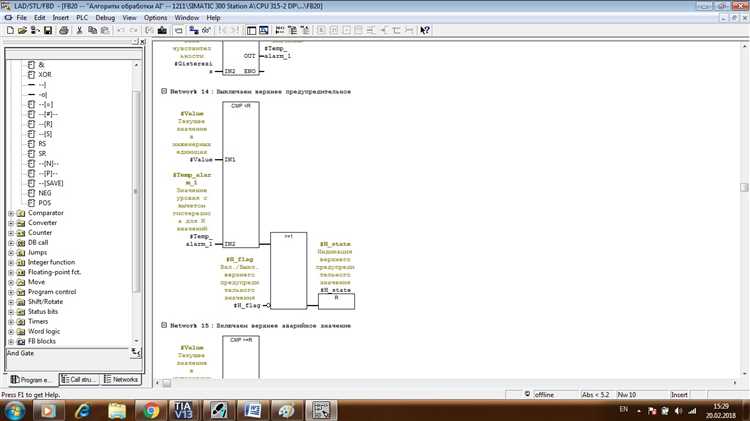Click the context Help arrow-question icon
750x421 pixels.
[x=425, y=30]
